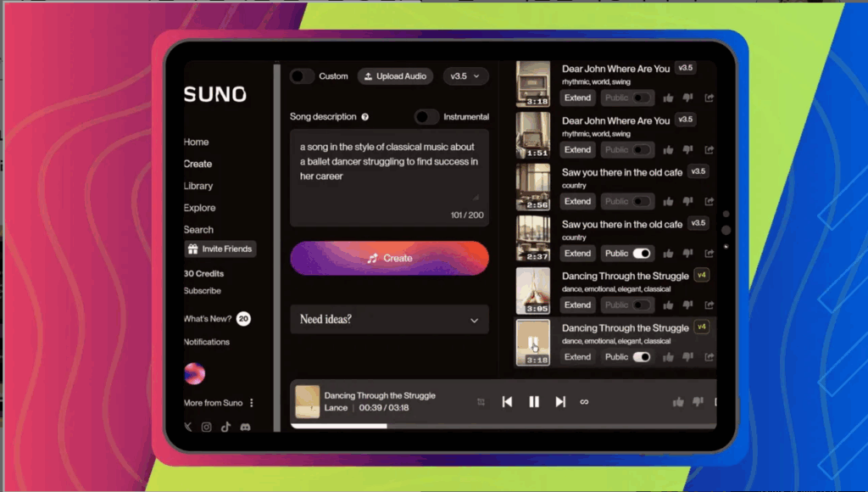
Task: Open More from Suno options menu
Action: [x=252, y=403]
